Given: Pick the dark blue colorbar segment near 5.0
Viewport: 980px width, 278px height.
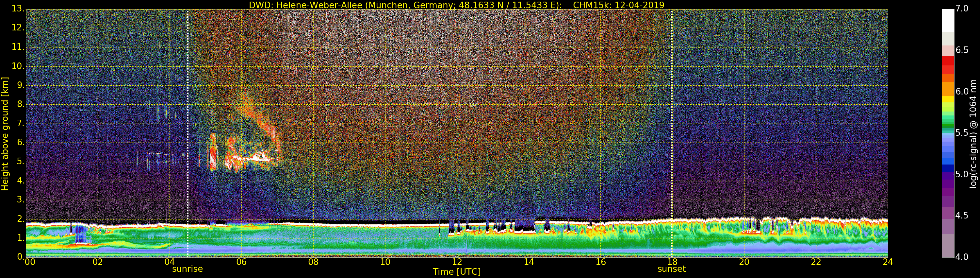Looking at the screenshot, I should click(x=948, y=168).
